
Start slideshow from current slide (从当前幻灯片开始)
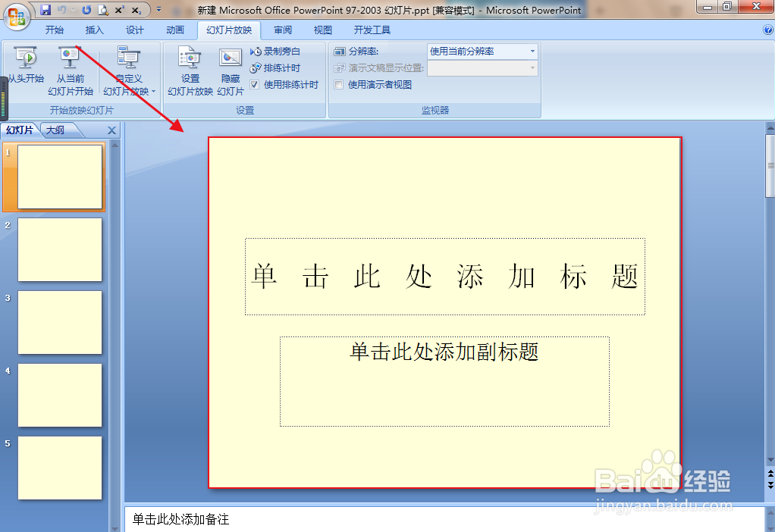point(71,70)
